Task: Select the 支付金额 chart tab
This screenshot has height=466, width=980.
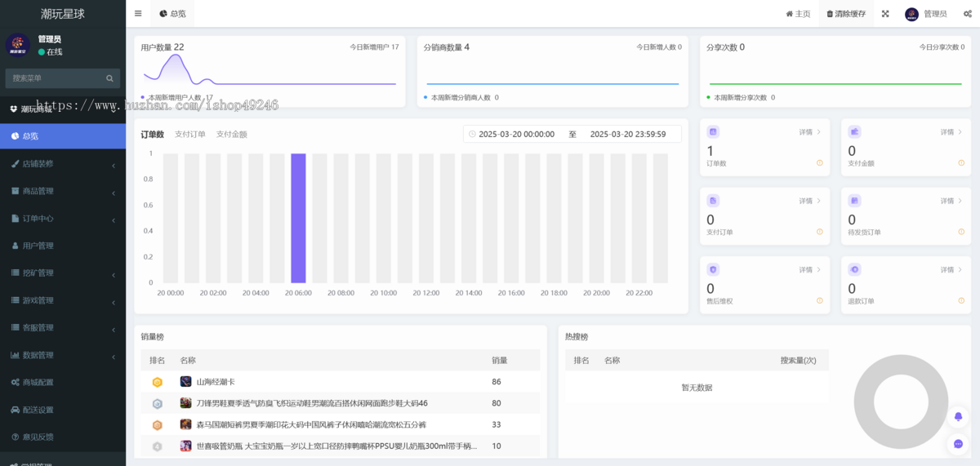Action: (231, 134)
